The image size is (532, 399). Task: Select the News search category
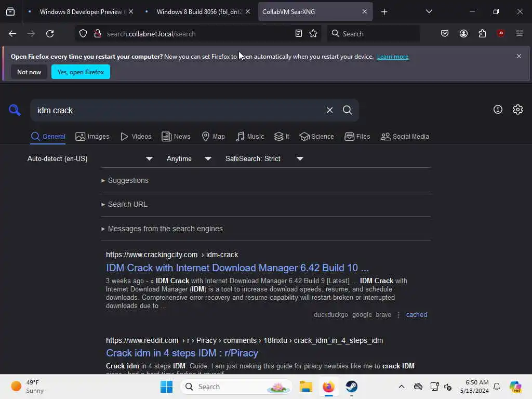(176, 137)
